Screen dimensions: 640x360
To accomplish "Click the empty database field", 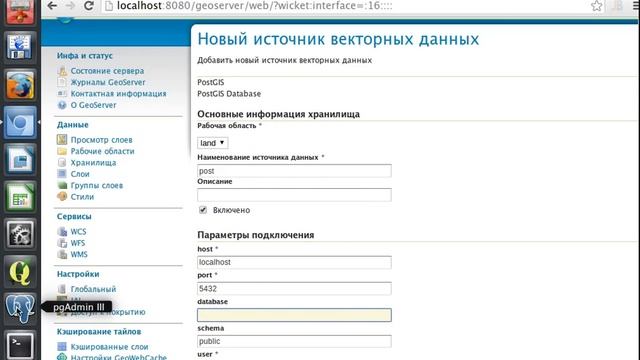I will point(294,315).
